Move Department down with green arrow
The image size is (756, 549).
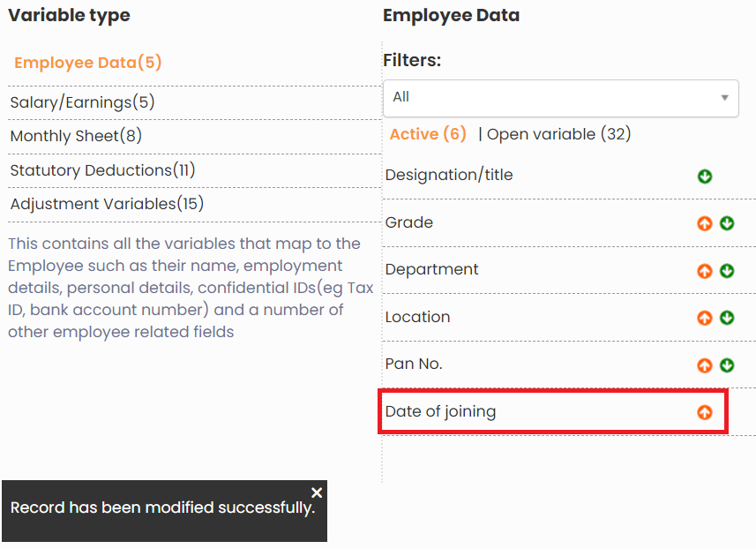[727, 271]
